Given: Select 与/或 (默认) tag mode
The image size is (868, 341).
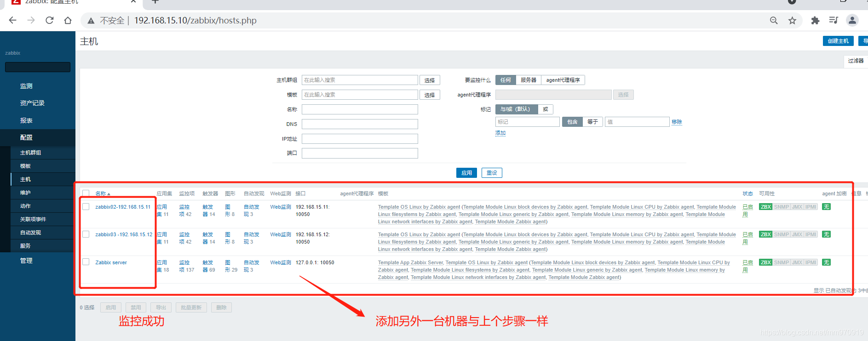Looking at the screenshot, I should click(517, 109).
